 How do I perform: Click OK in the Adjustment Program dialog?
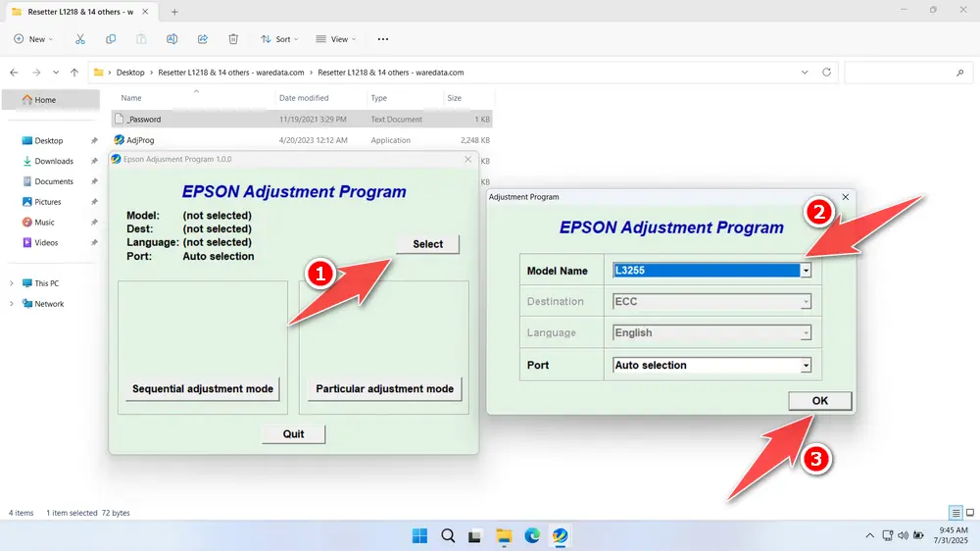[820, 401]
